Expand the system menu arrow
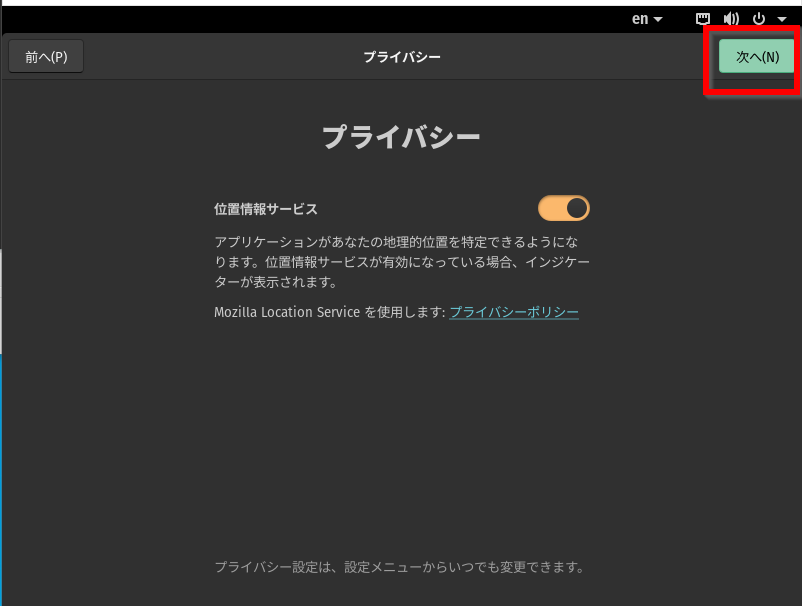The width and height of the screenshot is (802, 606). tap(782, 19)
